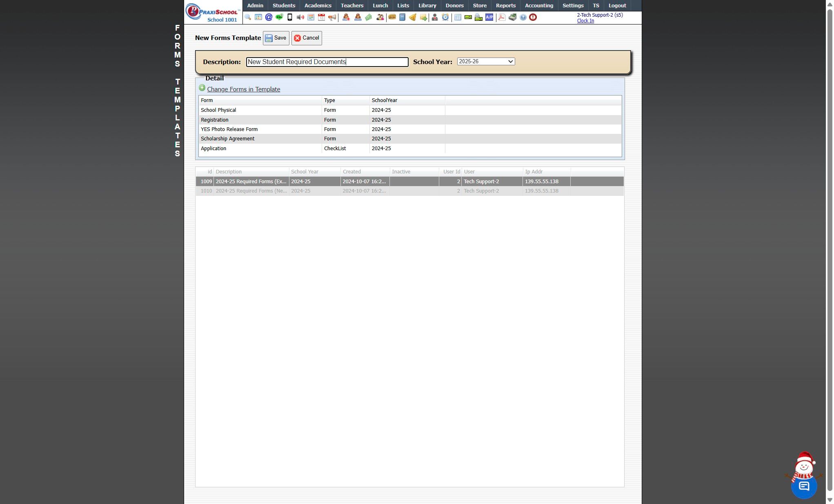
Task: Open the hamburger lunch icon
Action: (392, 17)
